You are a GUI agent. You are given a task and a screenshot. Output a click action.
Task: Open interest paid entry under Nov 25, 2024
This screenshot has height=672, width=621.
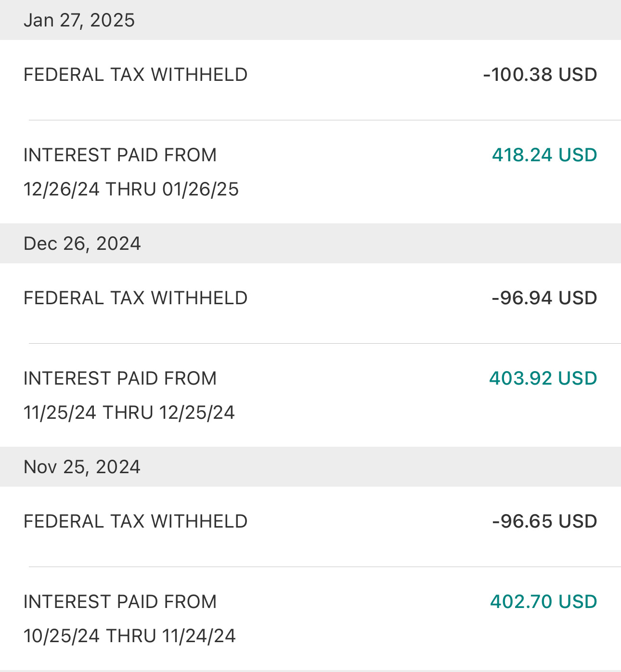pyautogui.click(x=120, y=602)
